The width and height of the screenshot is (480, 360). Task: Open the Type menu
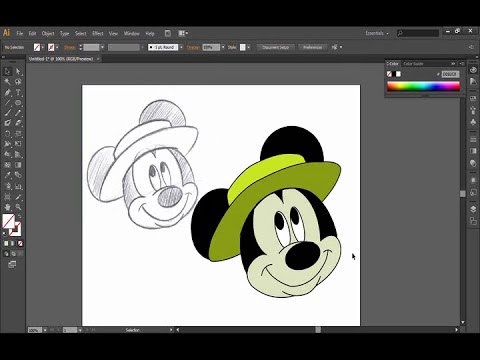click(x=64, y=33)
